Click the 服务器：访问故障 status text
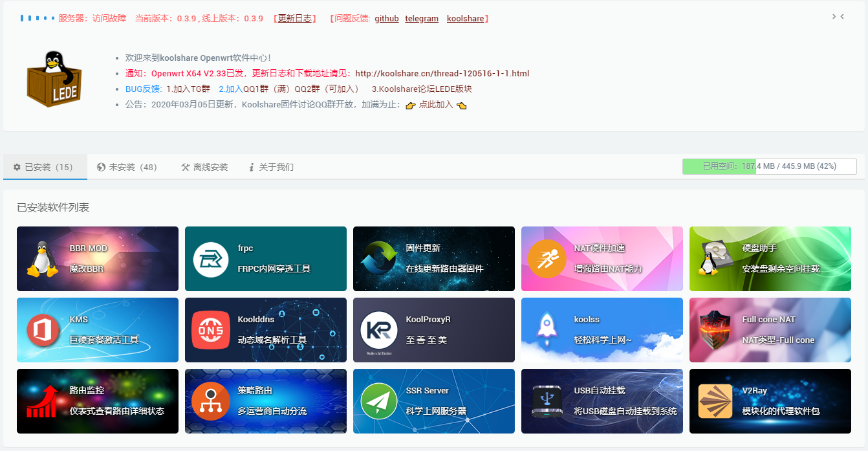The image size is (868, 451). [92, 19]
